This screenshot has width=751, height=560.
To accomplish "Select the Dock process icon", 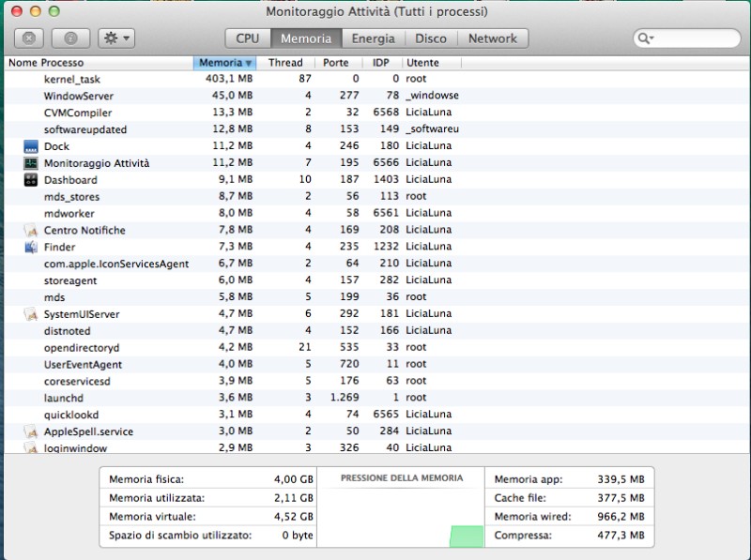I will pos(31,146).
